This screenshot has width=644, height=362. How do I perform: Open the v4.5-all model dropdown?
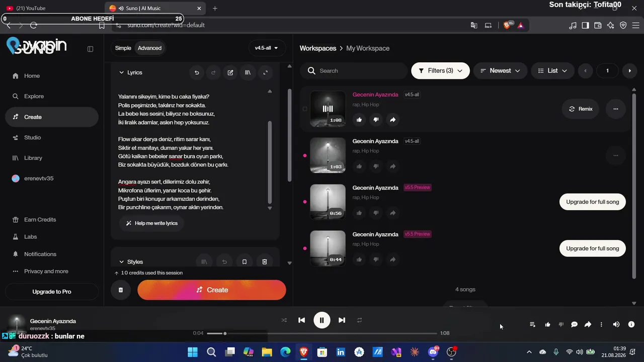point(267,48)
